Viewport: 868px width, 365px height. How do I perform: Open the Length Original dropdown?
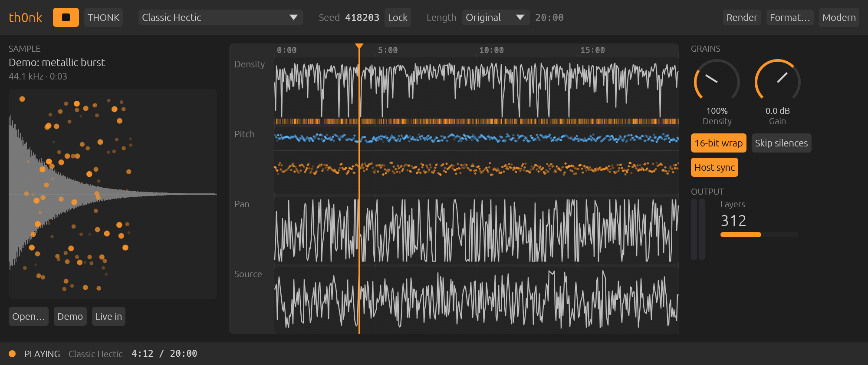[x=496, y=17]
